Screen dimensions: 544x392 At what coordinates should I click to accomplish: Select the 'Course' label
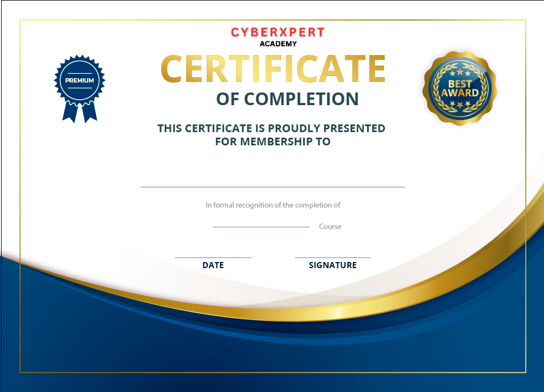pyautogui.click(x=330, y=226)
